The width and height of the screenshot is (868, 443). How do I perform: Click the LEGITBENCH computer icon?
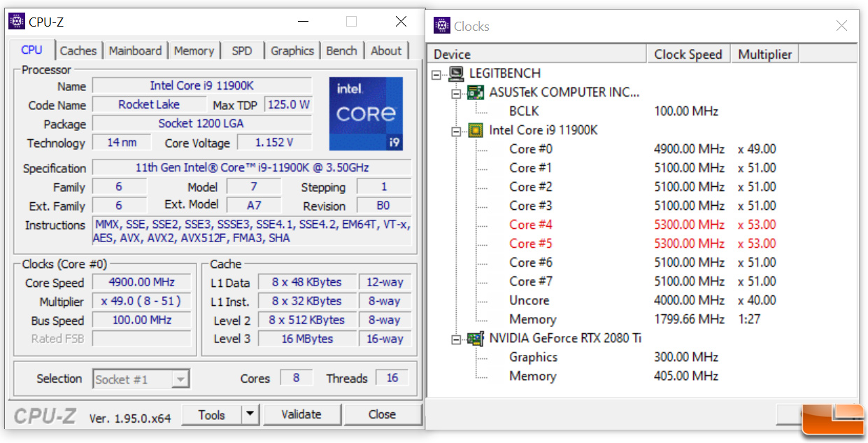[x=457, y=73]
